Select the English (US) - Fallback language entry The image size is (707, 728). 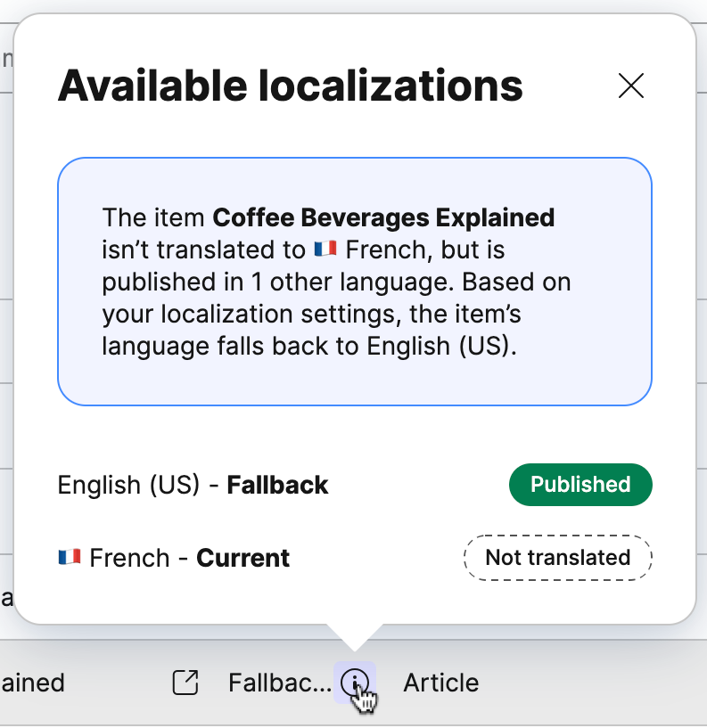click(x=193, y=485)
